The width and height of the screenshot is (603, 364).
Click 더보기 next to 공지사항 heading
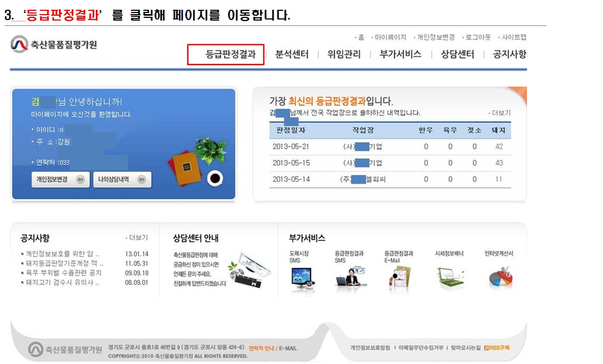[138, 237]
